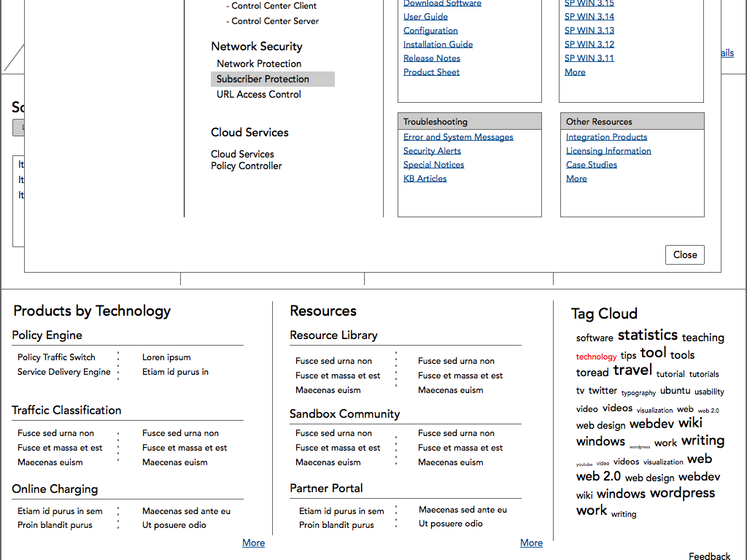Click the tv tag

(x=580, y=391)
